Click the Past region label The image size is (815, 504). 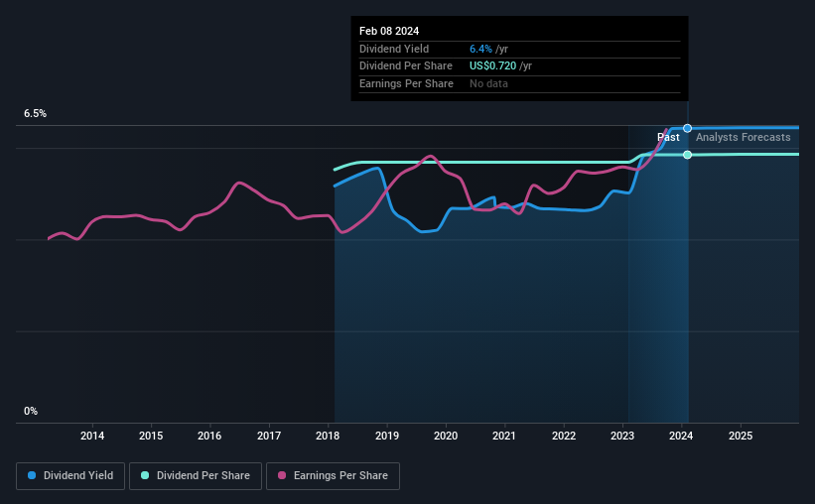pos(668,137)
